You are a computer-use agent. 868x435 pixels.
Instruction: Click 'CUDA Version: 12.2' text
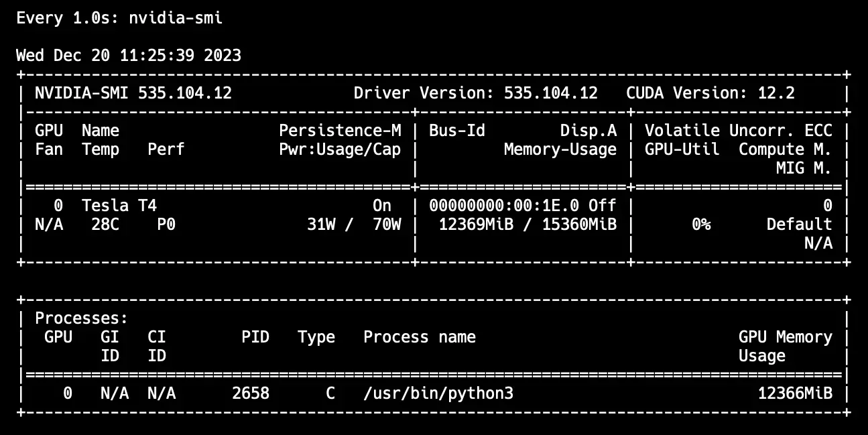710,93
